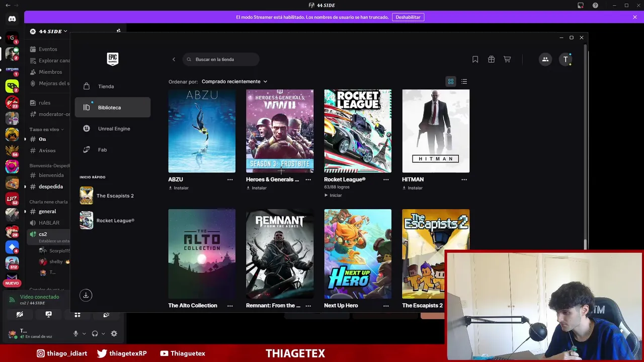Open ABZU options three-dot menu
Image resolution: width=644 pixels, height=362 pixels.
tap(230, 179)
